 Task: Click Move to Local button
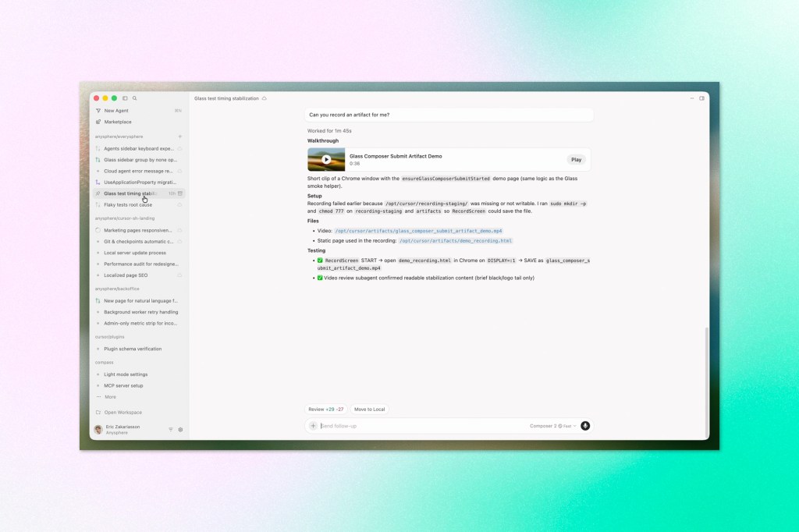click(369, 410)
